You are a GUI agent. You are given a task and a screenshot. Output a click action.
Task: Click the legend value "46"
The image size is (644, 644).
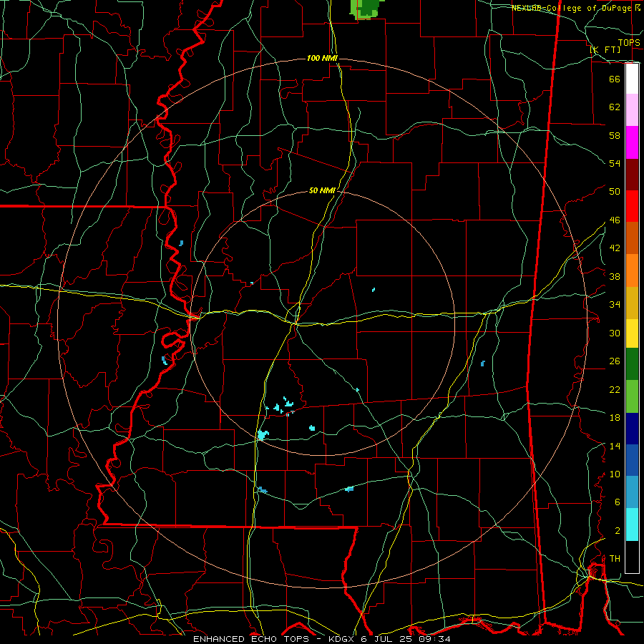(615, 220)
